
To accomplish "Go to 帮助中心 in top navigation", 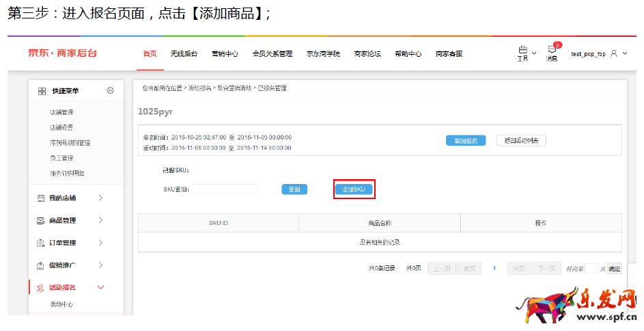I will tap(408, 53).
